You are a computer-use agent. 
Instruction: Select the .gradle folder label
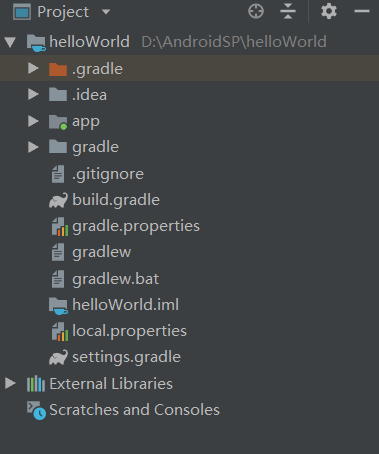(97, 69)
